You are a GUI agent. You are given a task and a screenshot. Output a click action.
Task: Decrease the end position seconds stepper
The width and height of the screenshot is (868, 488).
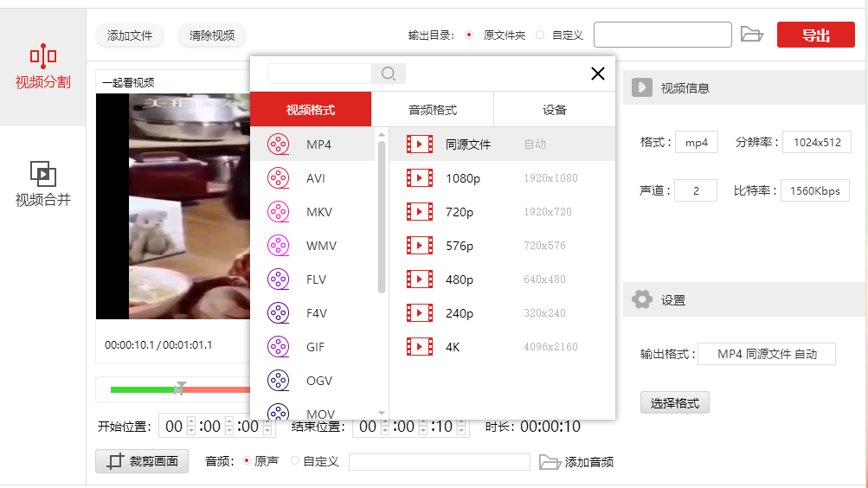click(x=461, y=430)
